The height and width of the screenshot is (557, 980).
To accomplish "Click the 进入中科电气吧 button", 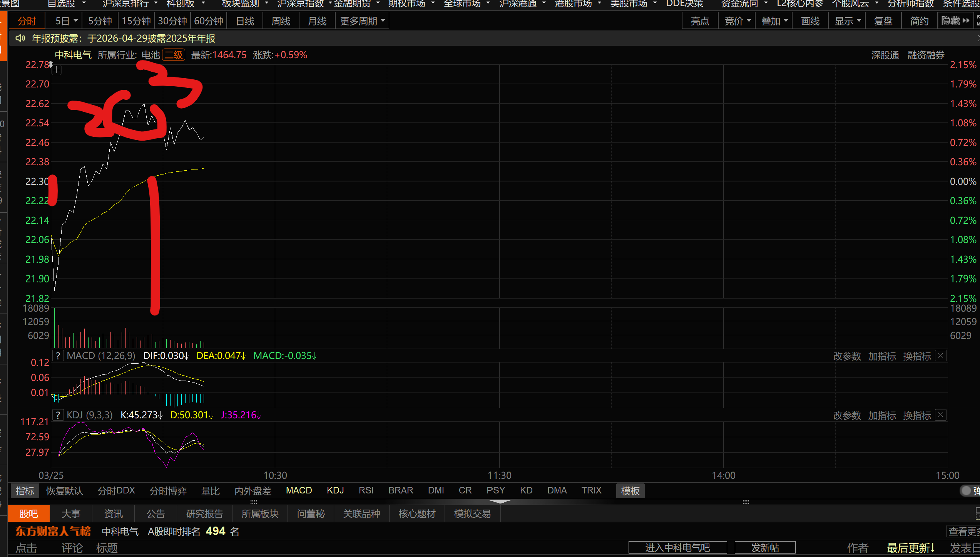I will (x=677, y=547).
